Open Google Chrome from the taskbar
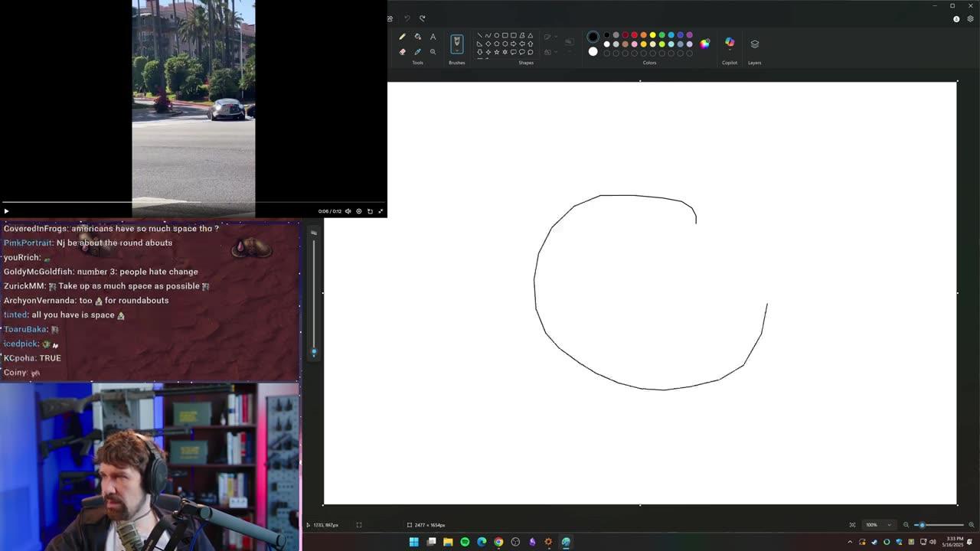This screenshot has width=980, height=551. [498, 542]
